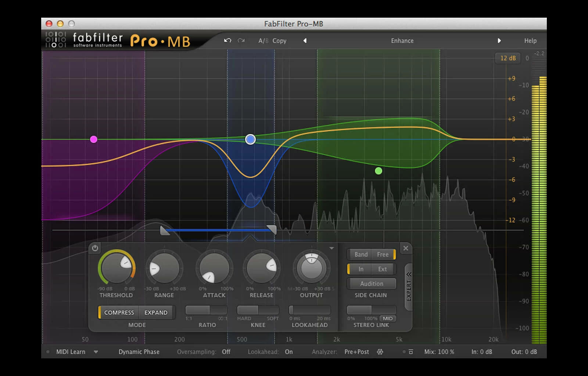The height and width of the screenshot is (376, 588).
Task: Click the left crossover handle of blue band
Action: click(165, 230)
